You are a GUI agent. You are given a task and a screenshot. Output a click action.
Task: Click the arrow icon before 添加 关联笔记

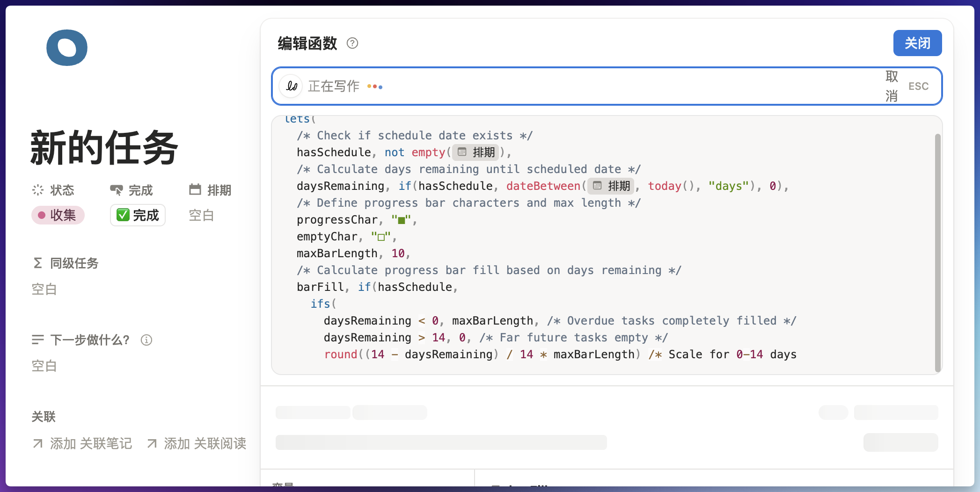coord(38,443)
